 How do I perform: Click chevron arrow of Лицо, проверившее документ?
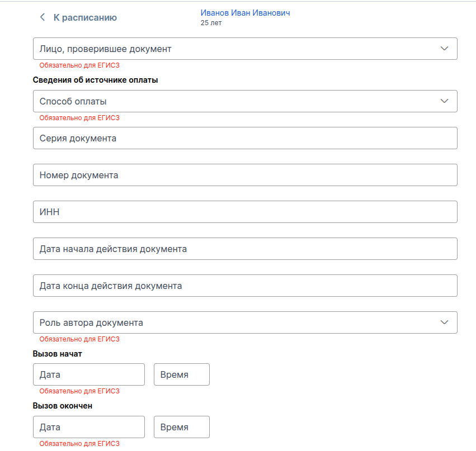tap(445, 49)
